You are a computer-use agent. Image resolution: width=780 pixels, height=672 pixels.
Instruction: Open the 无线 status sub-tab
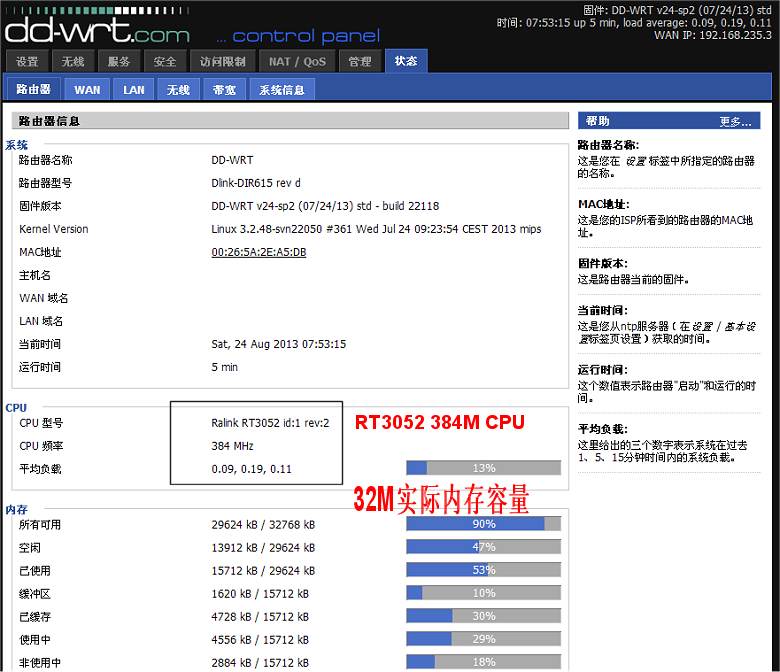click(178, 90)
